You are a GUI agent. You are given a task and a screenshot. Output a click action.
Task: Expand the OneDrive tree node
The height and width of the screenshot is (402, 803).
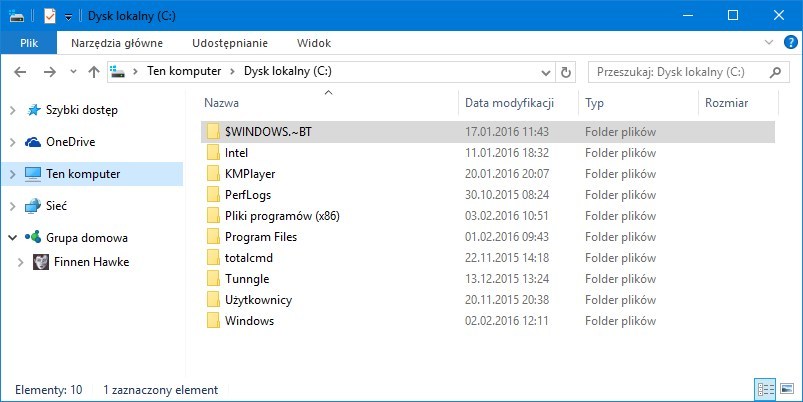(13, 142)
